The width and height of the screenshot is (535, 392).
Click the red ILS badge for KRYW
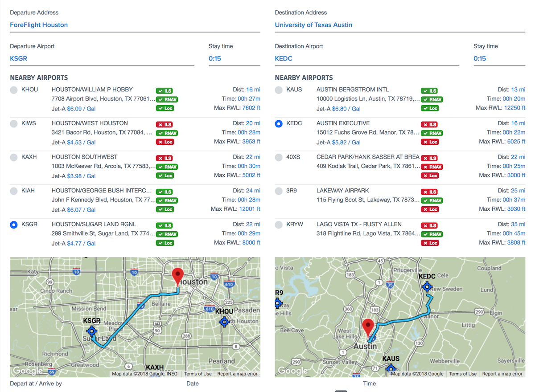coord(429,226)
